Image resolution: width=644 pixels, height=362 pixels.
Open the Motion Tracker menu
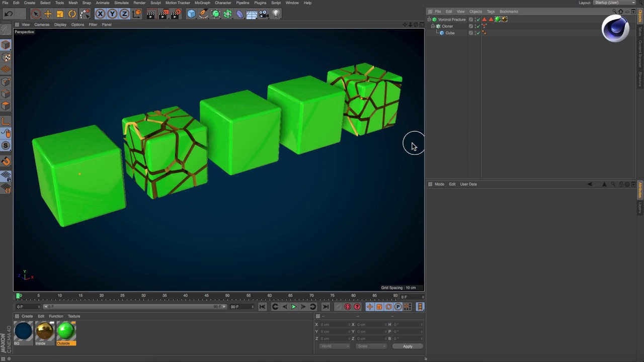178,3
